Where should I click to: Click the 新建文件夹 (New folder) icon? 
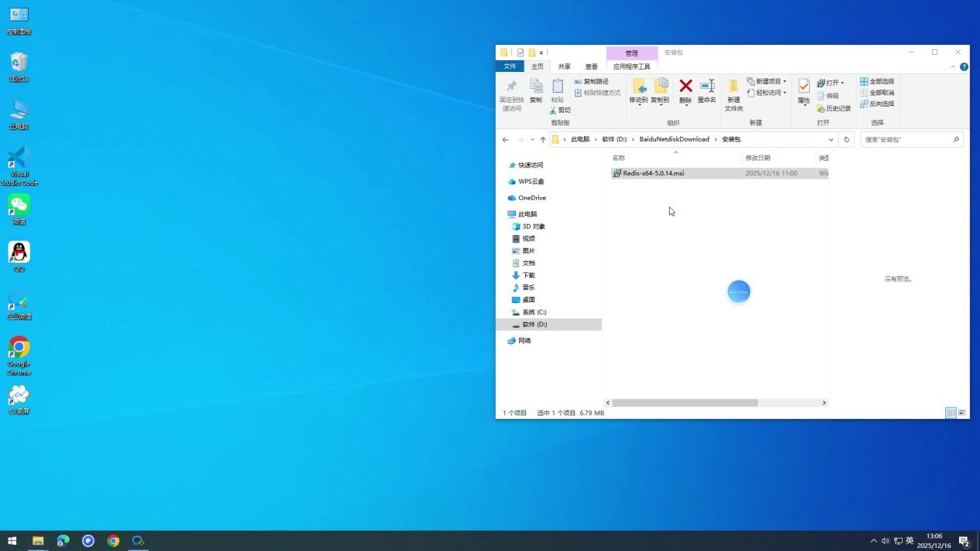coord(733,86)
